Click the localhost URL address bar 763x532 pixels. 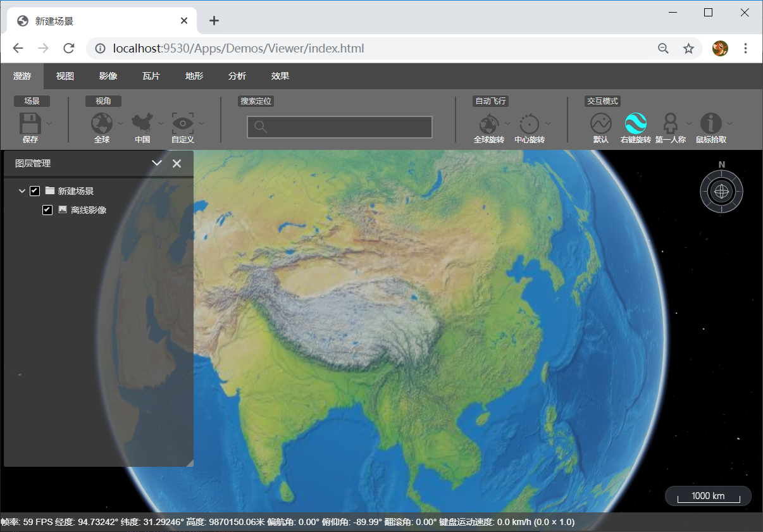tap(238, 48)
